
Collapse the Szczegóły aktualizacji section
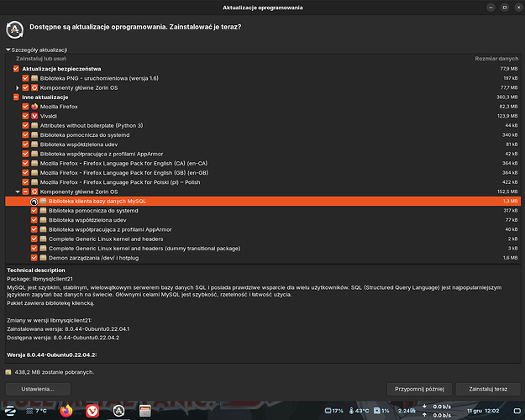(8, 50)
